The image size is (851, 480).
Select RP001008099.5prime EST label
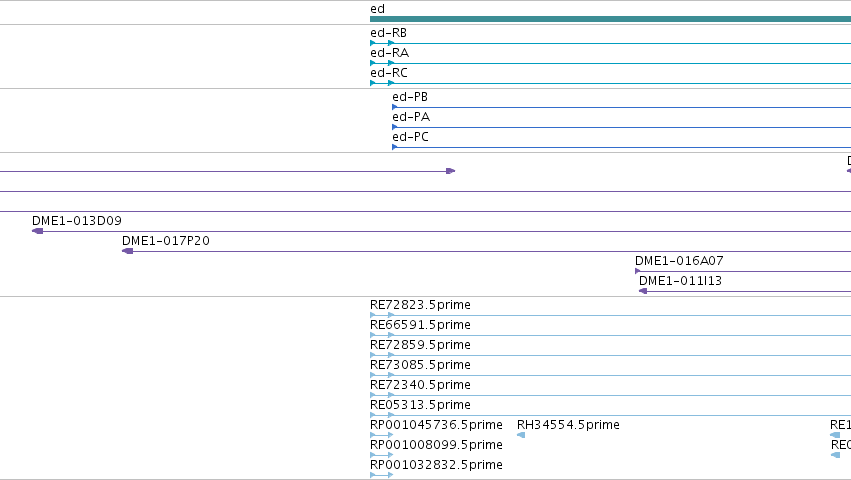[x=436, y=445]
